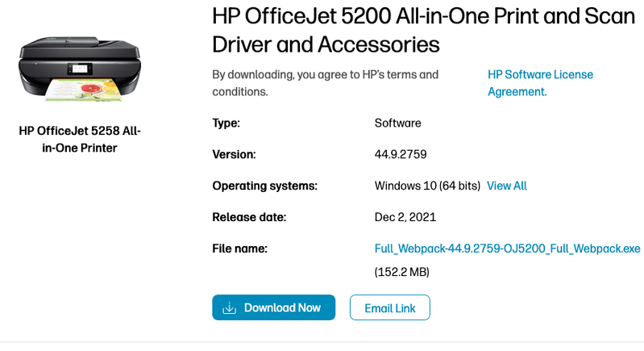Click the Email Link button
This screenshot has width=644, height=351.
tap(389, 307)
